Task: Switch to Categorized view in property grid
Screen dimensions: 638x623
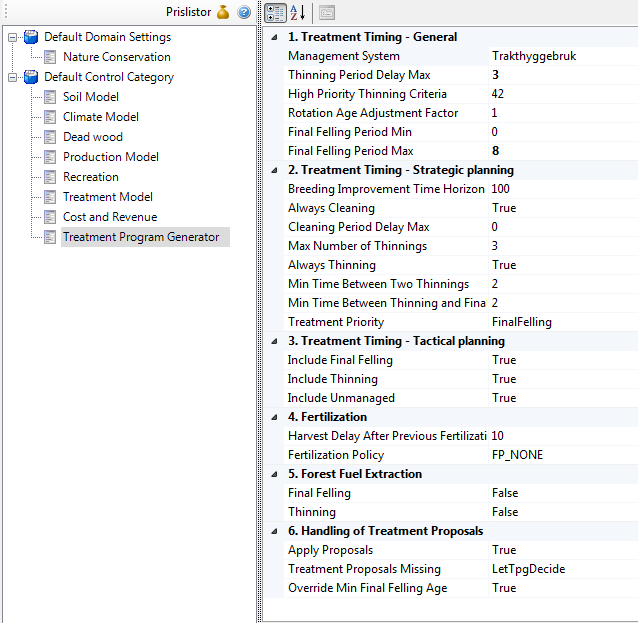Action: [x=275, y=13]
